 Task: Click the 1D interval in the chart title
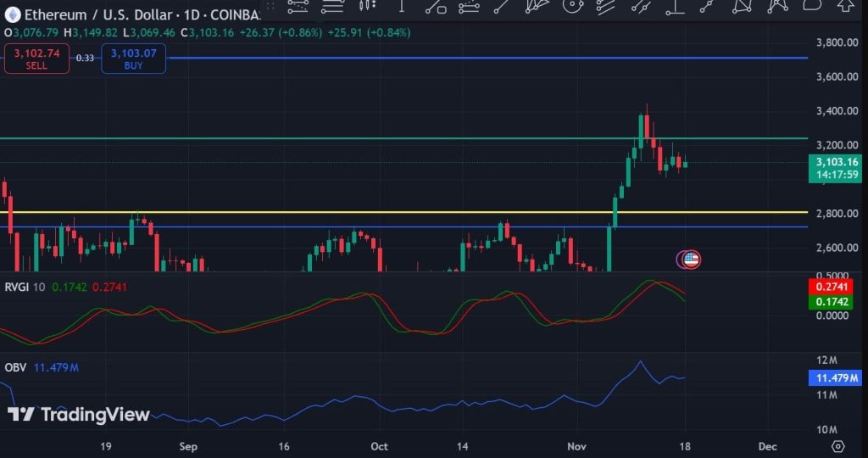(x=192, y=14)
